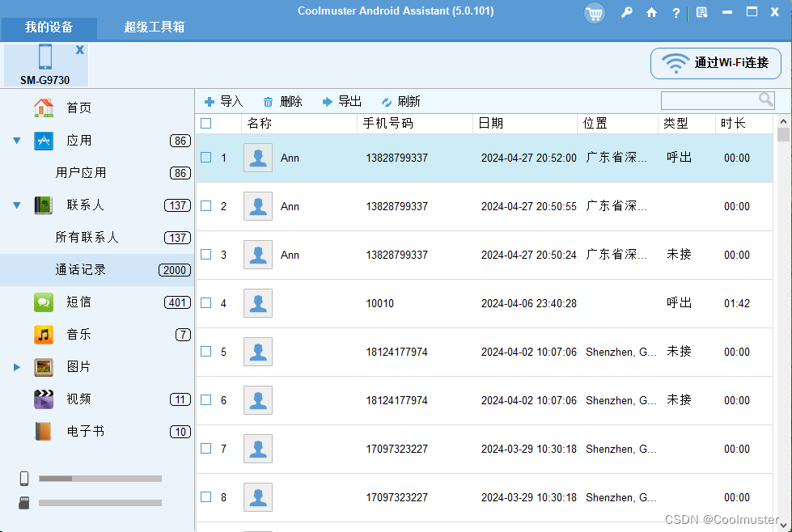This screenshot has width=792, height=532.
Task: Click the avatar of call record 1
Action: coord(258,158)
